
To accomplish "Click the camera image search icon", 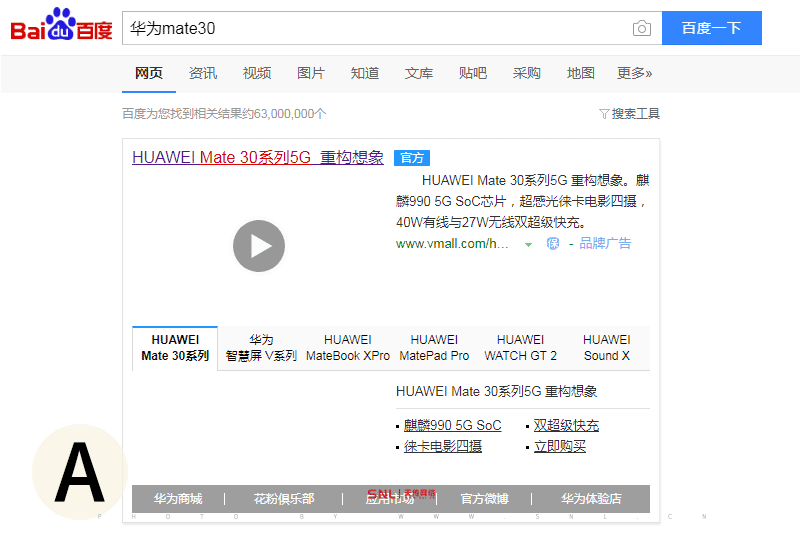I will (x=641, y=28).
